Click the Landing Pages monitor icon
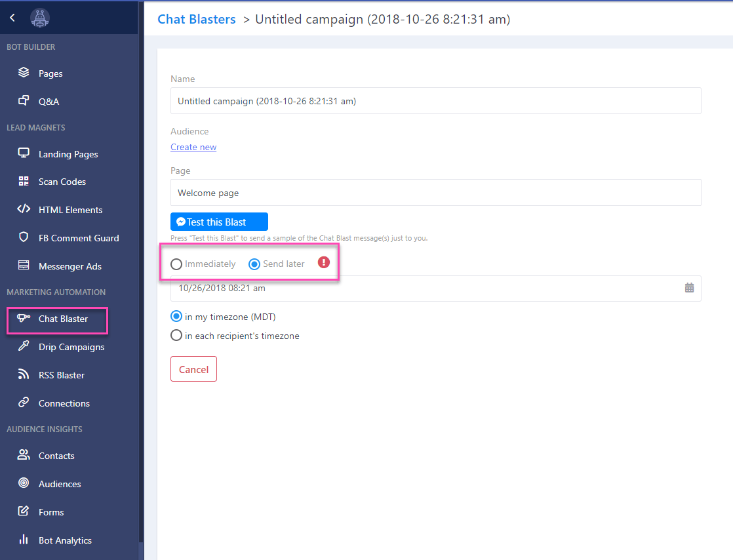This screenshot has width=733, height=560. [x=24, y=153]
